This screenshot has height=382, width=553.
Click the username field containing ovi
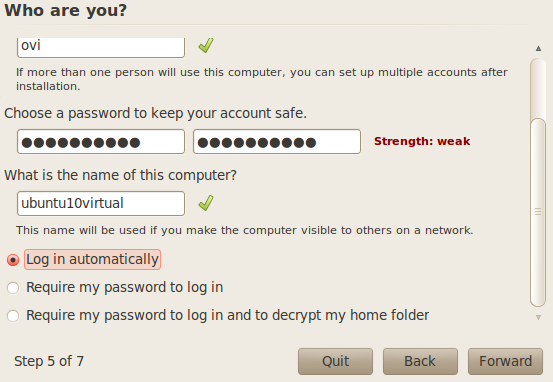point(101,47)
